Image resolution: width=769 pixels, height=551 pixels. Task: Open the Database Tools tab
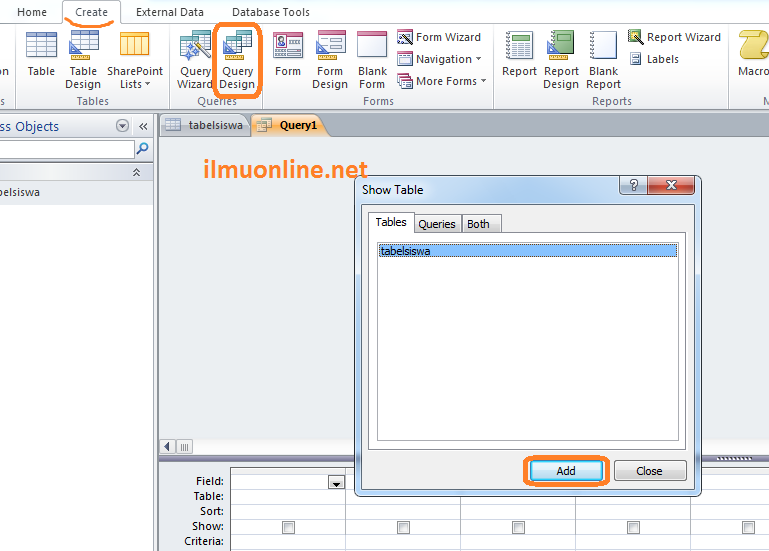click(x=271, y=12)
